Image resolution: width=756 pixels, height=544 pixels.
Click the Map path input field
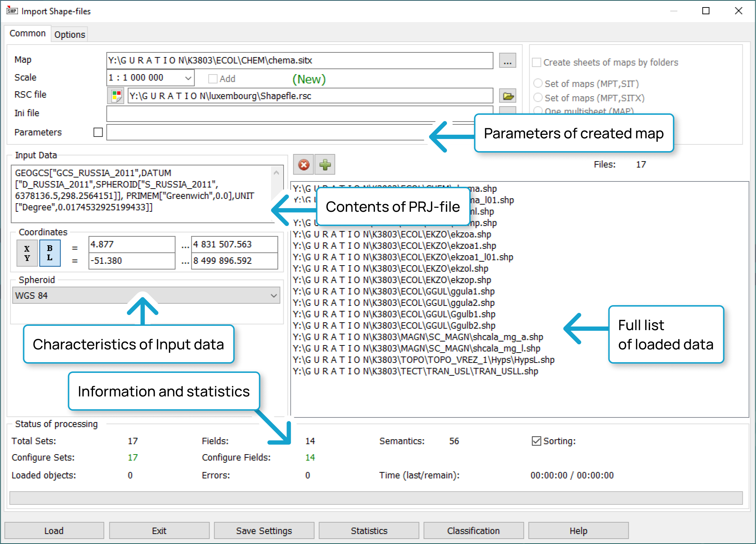pos(300,61)
